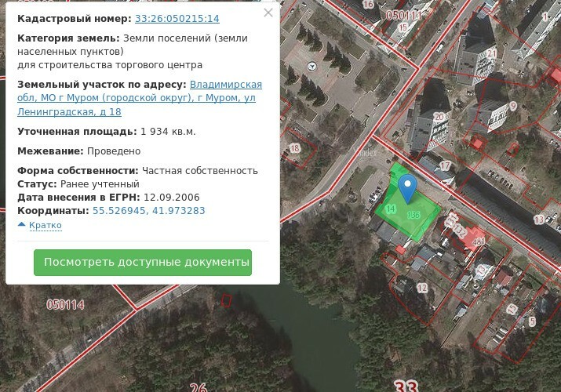561x392 pixels.
Task: Select parcel 13 at right edge
Action: pos(538,220)
